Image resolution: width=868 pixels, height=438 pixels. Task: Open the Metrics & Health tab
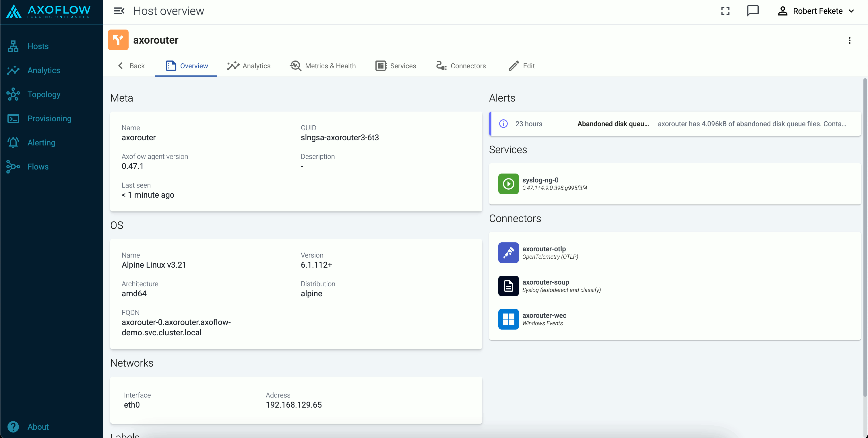tap(323, 66)
